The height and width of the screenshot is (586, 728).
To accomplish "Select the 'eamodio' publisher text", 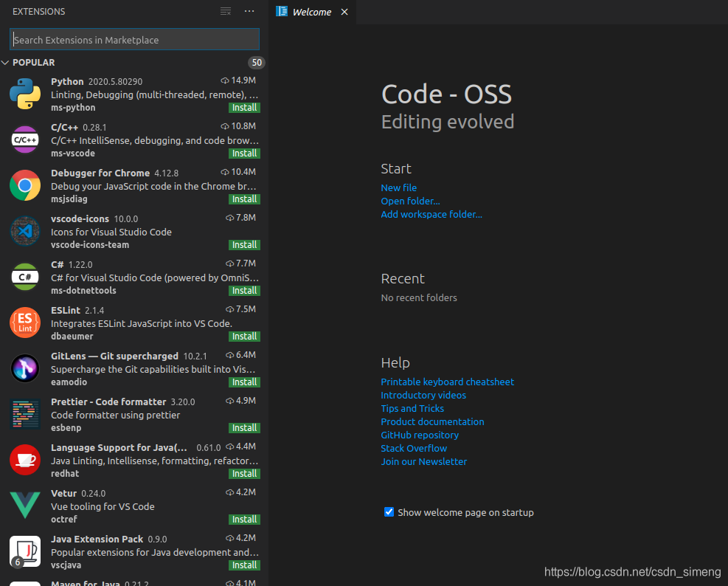I will point(69,382).
